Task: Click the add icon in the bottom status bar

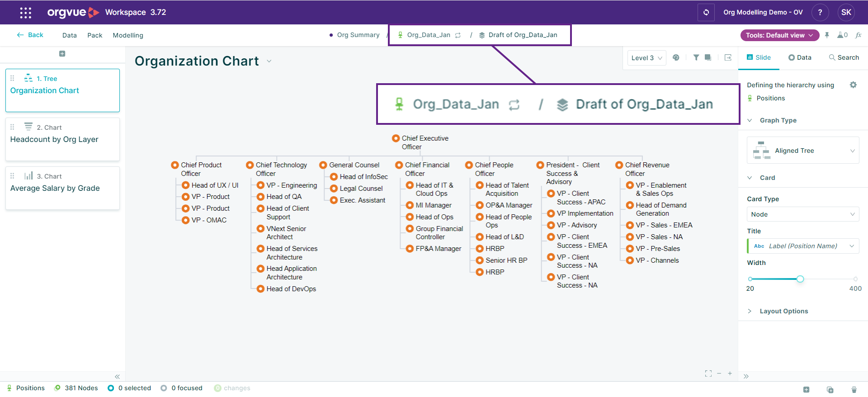Action: (x=806, y=390)
